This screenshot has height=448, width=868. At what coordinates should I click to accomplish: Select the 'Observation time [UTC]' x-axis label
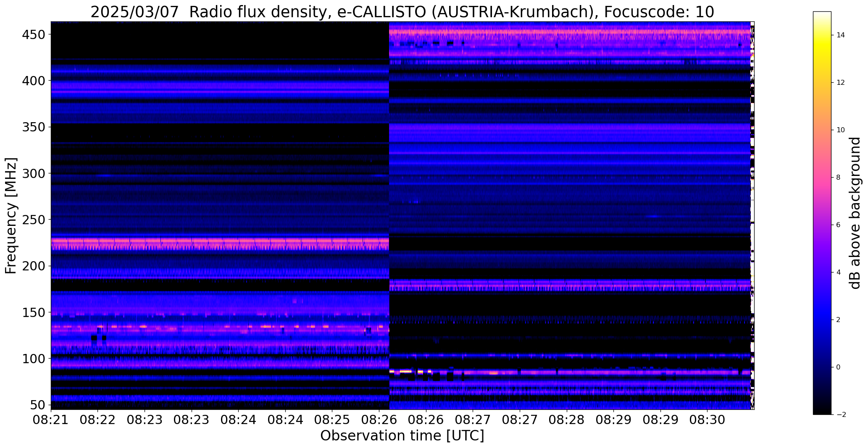coord(402,436)
